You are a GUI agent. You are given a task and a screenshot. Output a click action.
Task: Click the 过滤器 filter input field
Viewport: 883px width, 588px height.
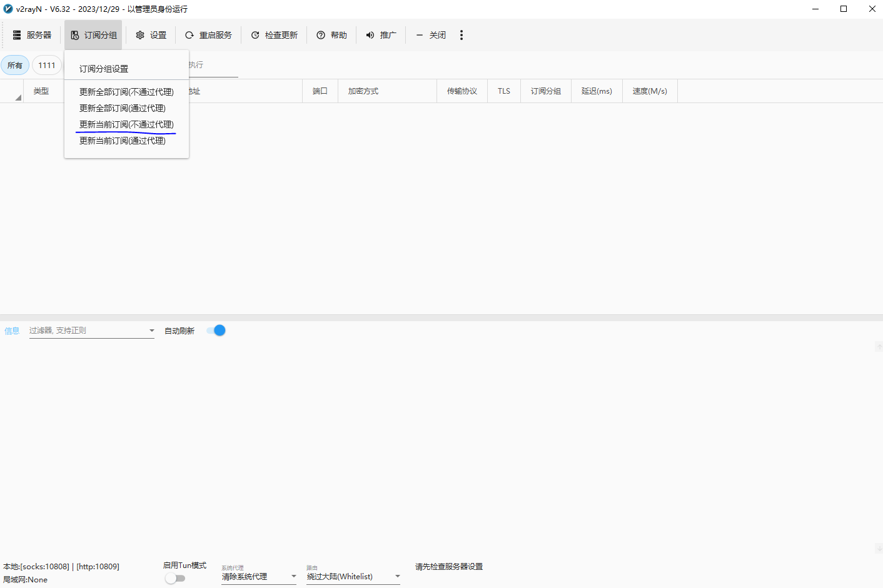coord(86,331)
